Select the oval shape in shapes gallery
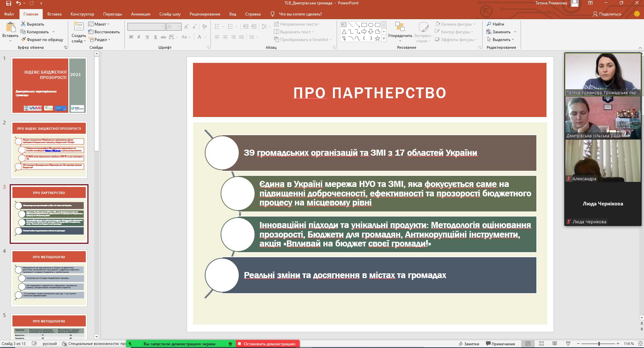Image resolution: width=644 pixels, height=348 pixels. 371,25
